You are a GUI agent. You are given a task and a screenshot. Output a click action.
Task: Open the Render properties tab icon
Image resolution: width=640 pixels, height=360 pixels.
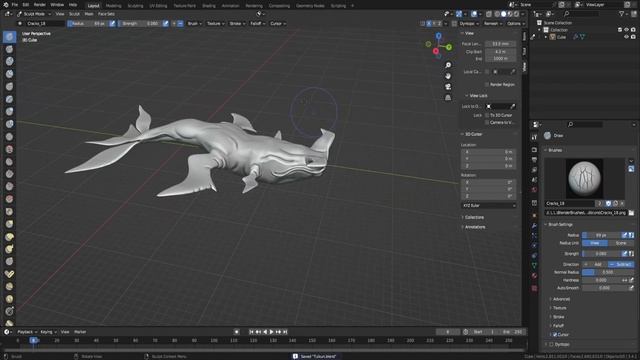(534, 150)
